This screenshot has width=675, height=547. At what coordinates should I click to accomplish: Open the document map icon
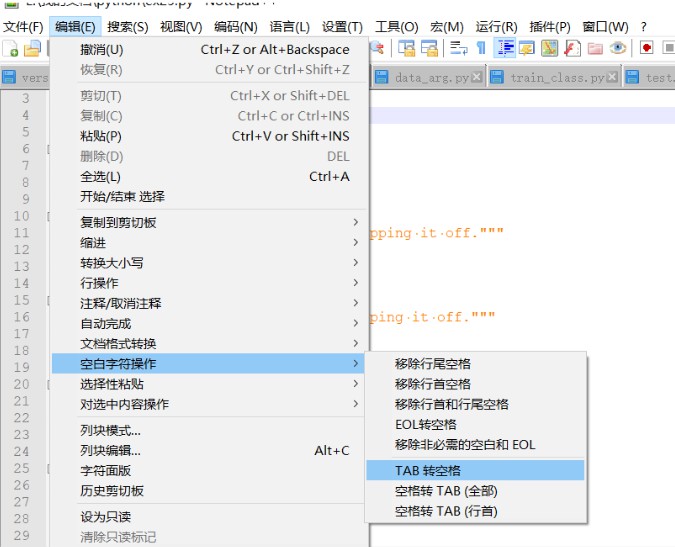pos(549,48)
